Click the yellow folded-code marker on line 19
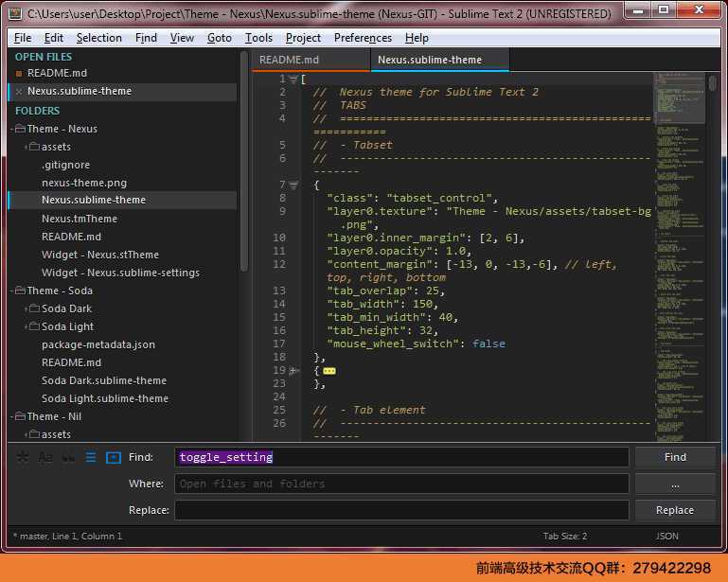The height and width of the screenshot is (582, 728). pos(328,371)
